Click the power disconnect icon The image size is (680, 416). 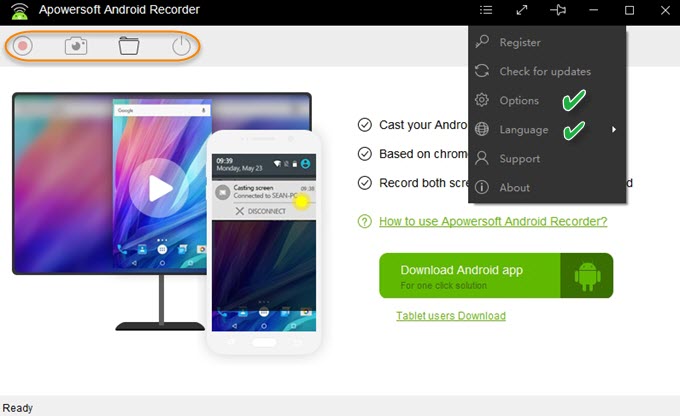[181, 46]
